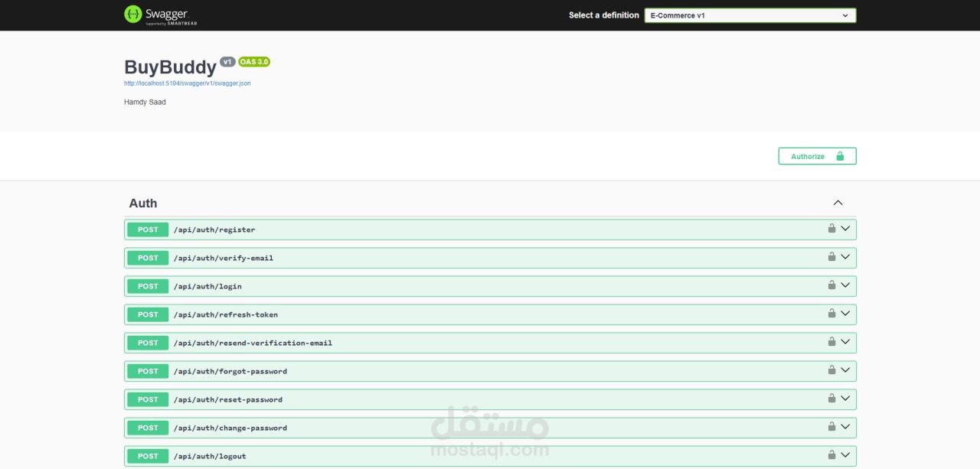This screenshot has height=469, width=980.
Task: Click the BuyBuddy title
Action: point(170,67)
